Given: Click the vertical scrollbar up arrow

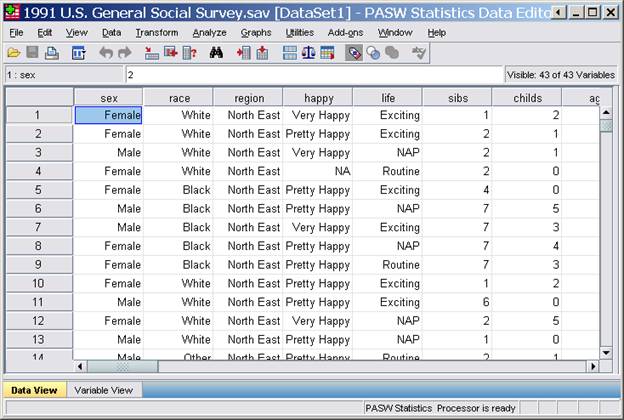Looking at the screenshot, I should click(606, 113).
